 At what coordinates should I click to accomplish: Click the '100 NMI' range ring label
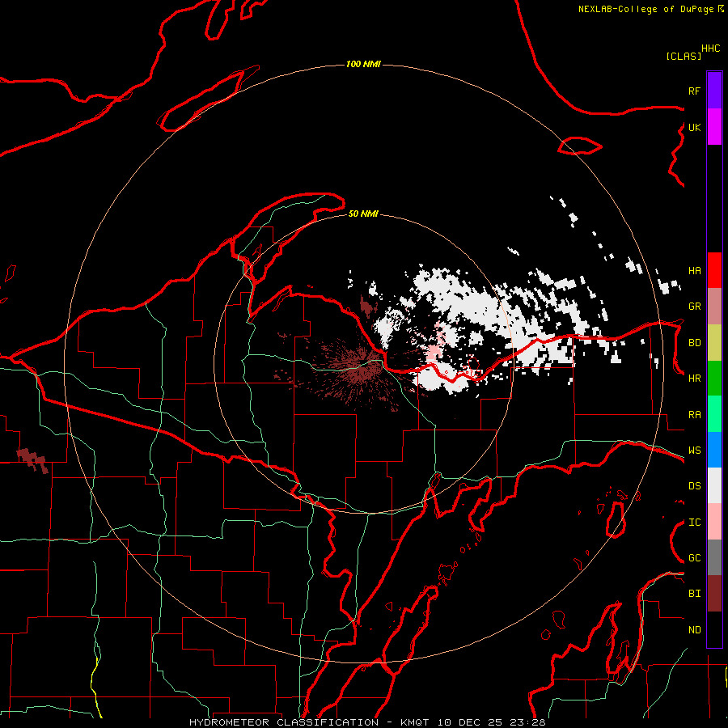pos(363,64)
